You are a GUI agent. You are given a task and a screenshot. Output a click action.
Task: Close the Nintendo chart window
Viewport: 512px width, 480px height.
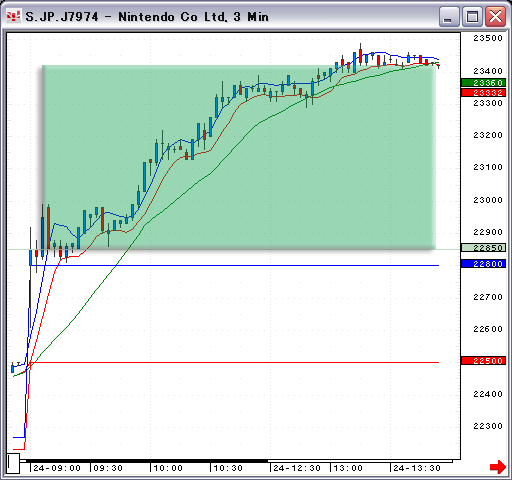pyautogui.click(x=495, y=17)
